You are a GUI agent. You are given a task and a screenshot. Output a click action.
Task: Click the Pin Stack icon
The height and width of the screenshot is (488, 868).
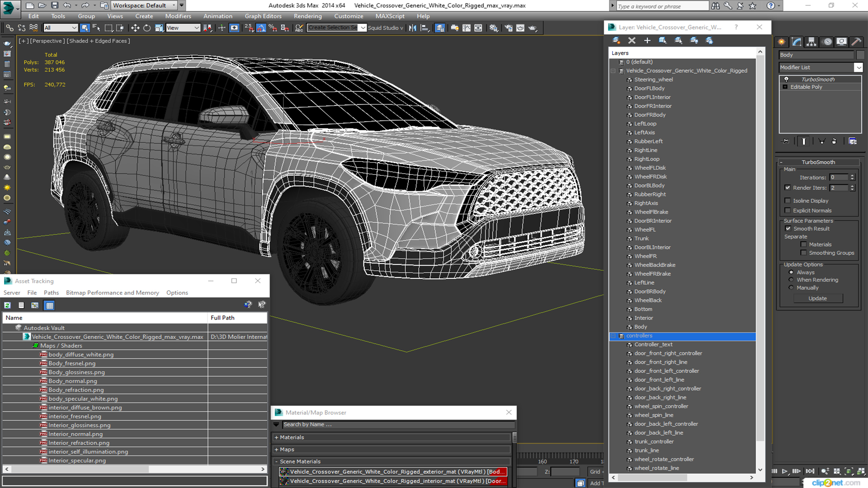pyautogui.click(x=786, y=141)
